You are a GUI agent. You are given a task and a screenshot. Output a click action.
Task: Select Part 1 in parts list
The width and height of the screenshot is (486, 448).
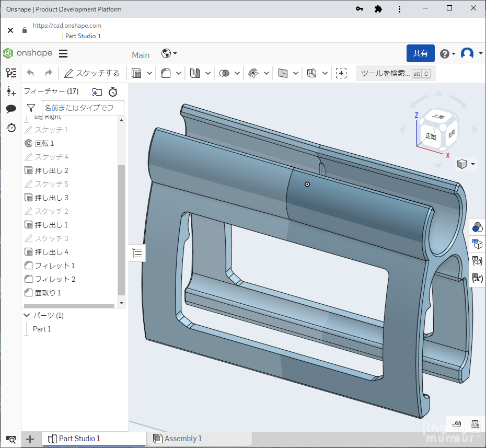[x=42, y=329]
